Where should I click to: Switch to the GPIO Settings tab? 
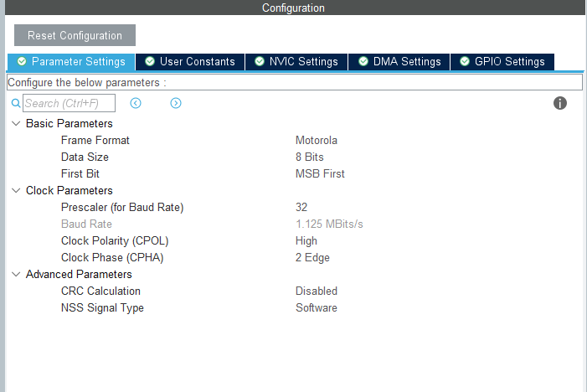tap(502, 62)
